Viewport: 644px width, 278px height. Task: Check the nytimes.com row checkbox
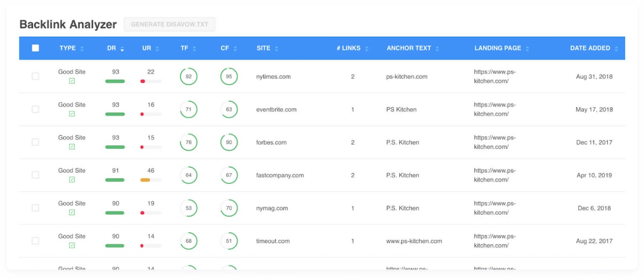tap(35, 76)
